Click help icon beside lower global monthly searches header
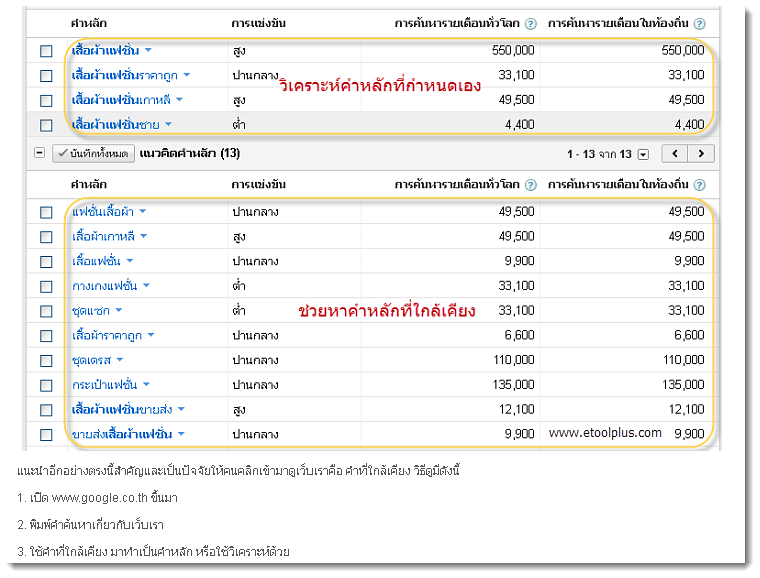Image resolution: width=760 pixels, height=578 pixels. [x=531, y=185]
